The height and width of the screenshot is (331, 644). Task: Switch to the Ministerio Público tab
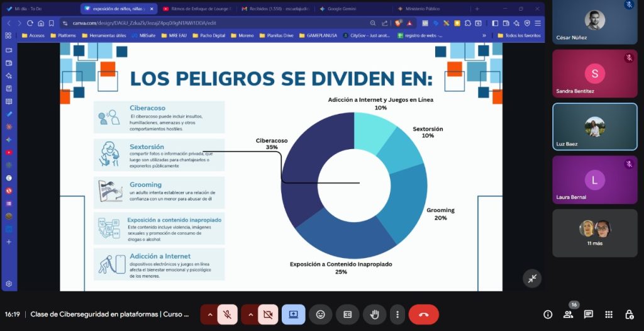click(422, 9)
